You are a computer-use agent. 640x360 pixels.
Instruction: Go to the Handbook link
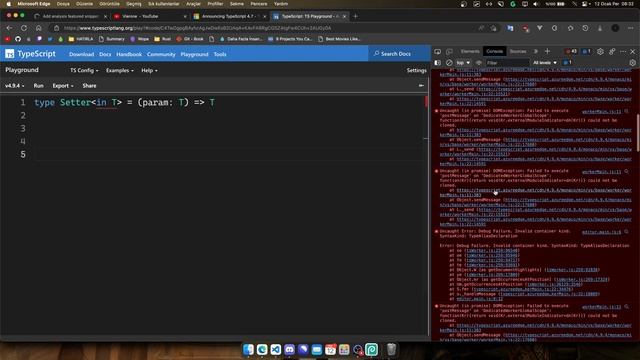point(129,54)
